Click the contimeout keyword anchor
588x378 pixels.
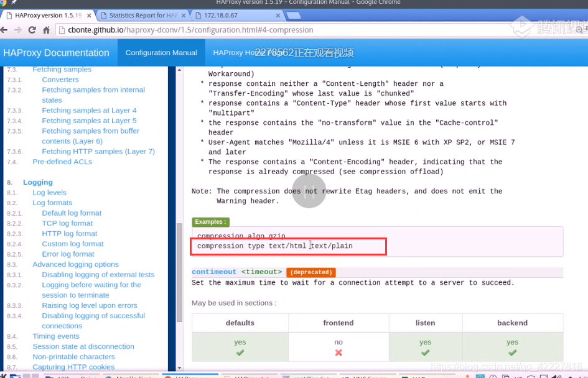[214, 272]
